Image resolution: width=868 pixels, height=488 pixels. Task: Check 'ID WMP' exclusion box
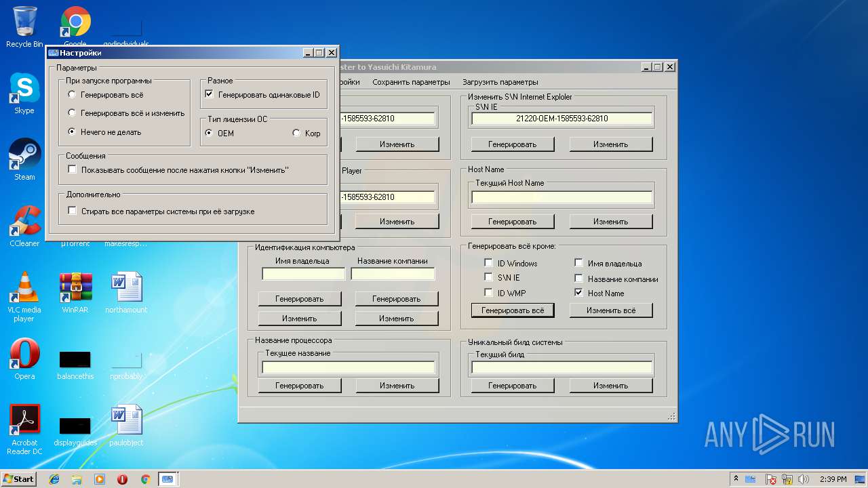(x=488, y=293)
